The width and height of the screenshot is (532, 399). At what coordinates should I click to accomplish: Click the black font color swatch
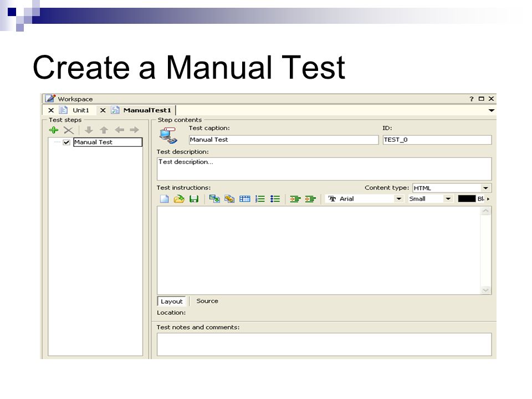point(467,199)
